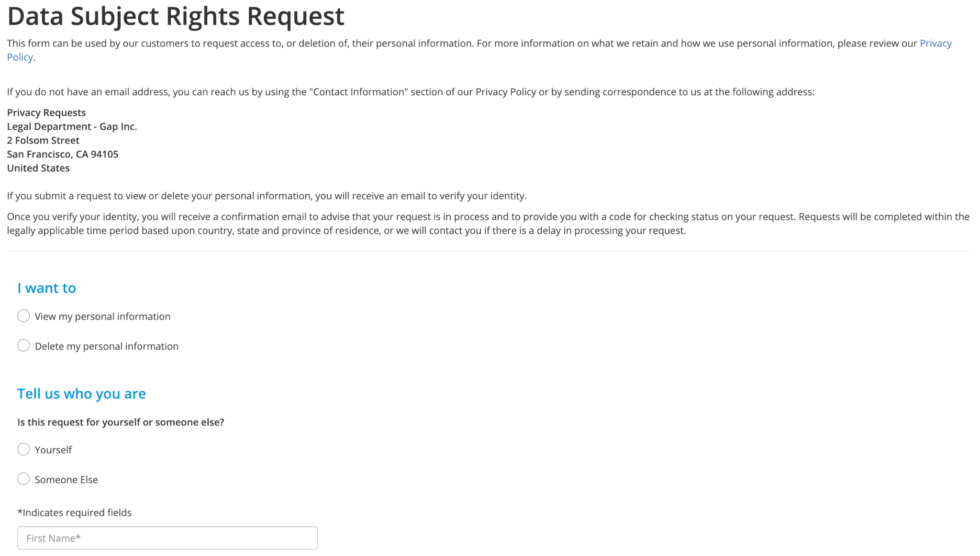Choose "Someone Else" as the request subject
The width and height of the screenshot is (980, 556).
point(23,478)
